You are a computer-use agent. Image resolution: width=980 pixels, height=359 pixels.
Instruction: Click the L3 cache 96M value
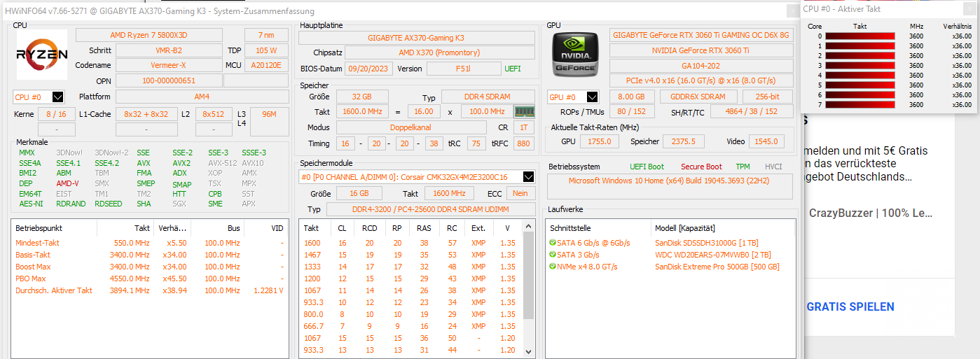269,114
